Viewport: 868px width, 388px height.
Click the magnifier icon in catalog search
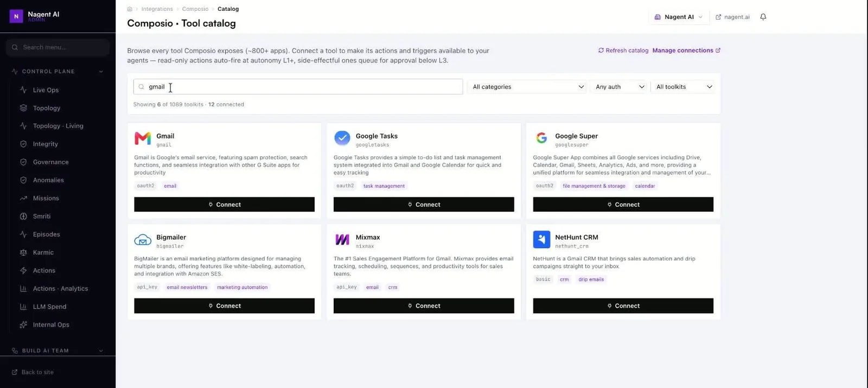pyautogui.click(x=142, y=87)
